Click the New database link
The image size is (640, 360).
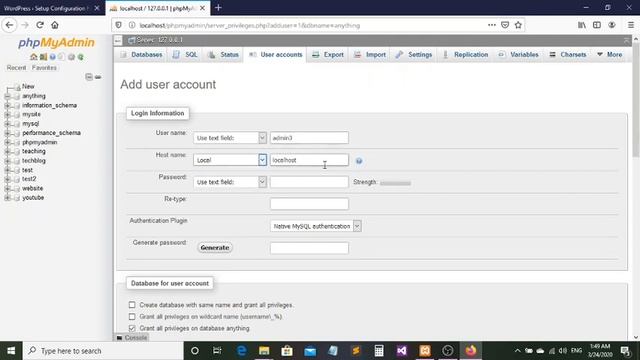(28, 87)
